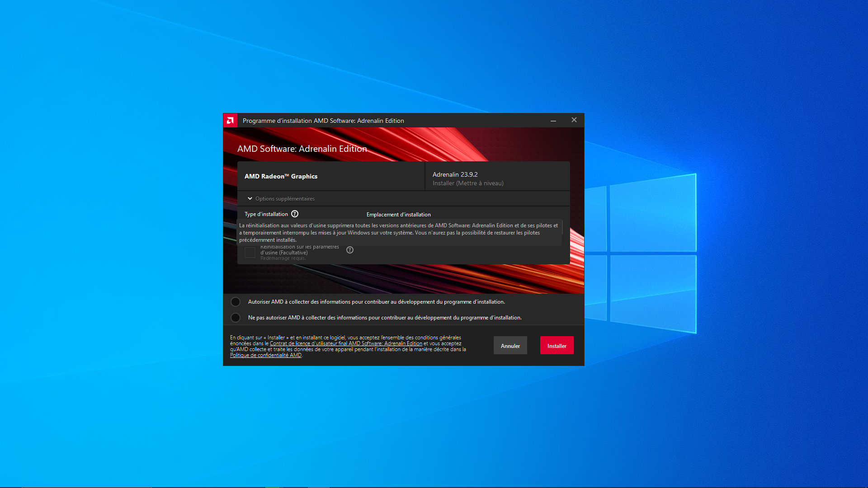Click the "Emplacement d'installation" label
868x488 pixels.
(x=399, y=215)
